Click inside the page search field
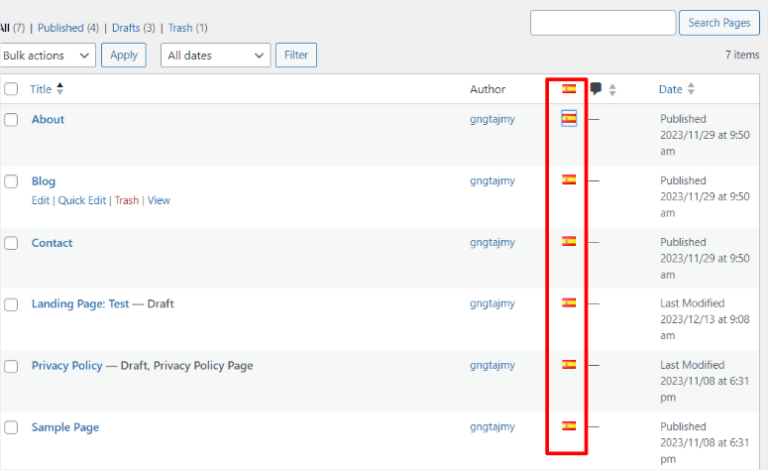The image size is (768, 470). [602, 22]
